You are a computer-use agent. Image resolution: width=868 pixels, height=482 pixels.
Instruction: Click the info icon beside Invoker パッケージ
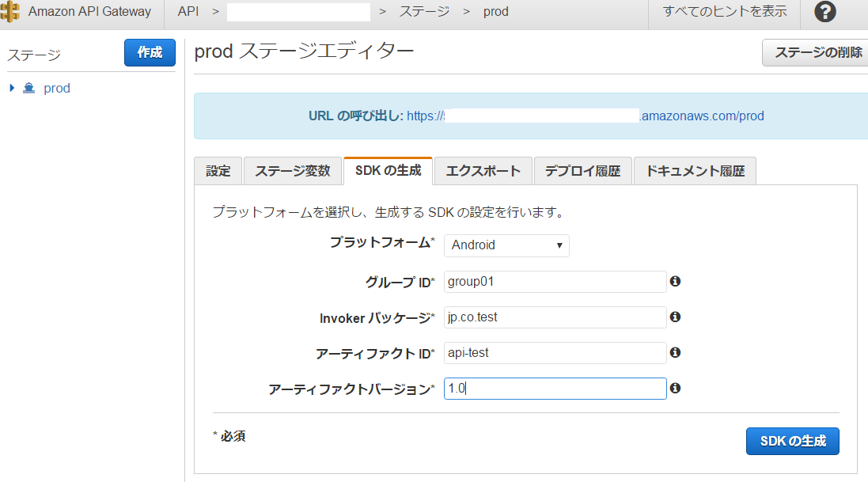(x=675, y=317)
